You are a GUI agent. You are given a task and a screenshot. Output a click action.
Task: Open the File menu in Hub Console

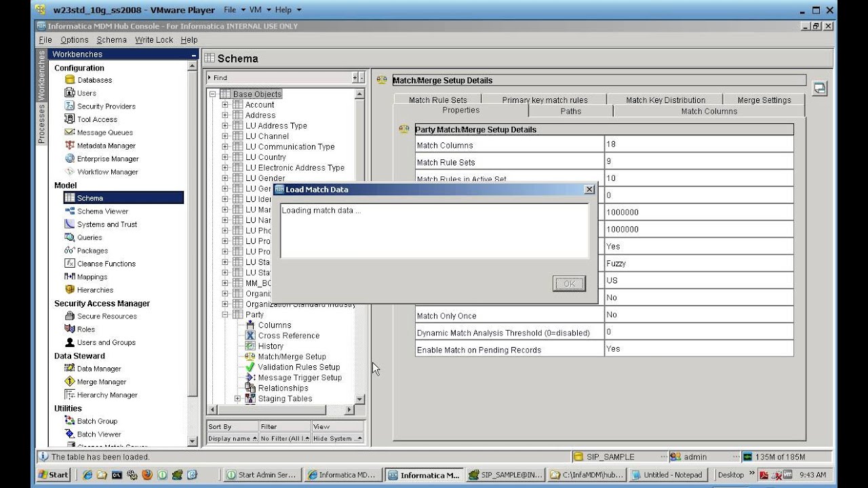tap(45, 40)
